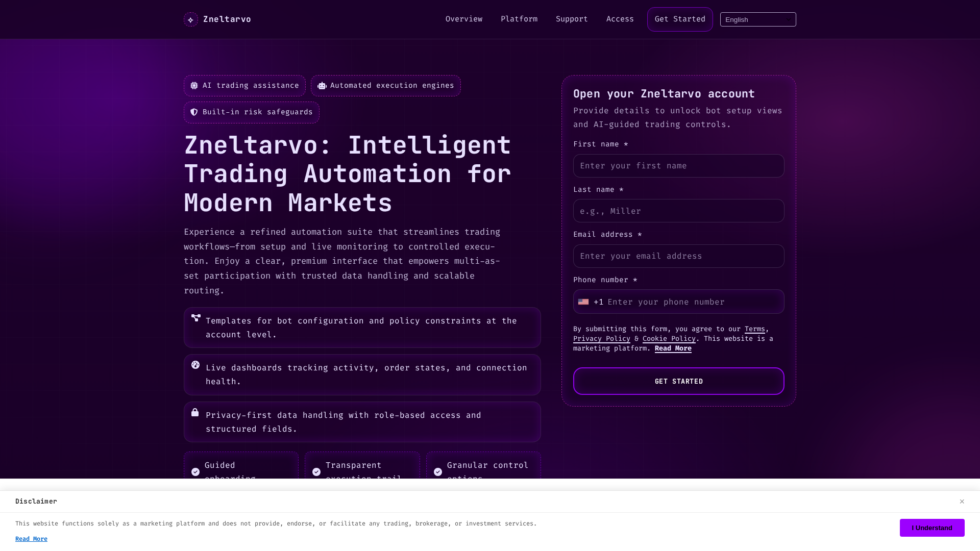Click the AI trading assistance chip icon
Viewport: 980px width, 551px height.
pos(194,86)
